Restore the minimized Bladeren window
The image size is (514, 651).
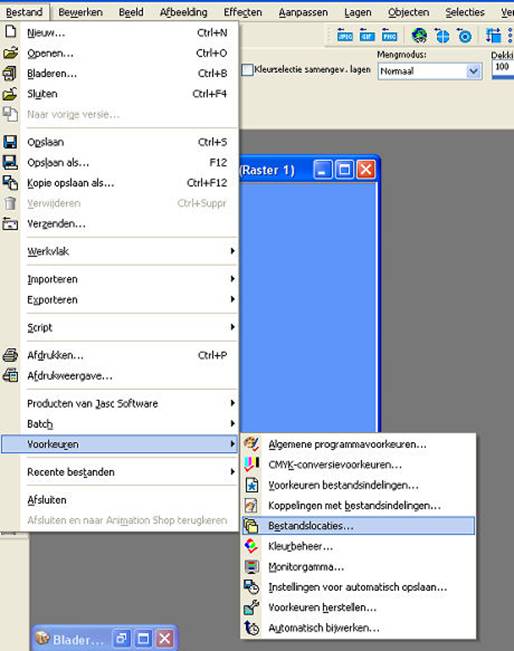point(121,639)
